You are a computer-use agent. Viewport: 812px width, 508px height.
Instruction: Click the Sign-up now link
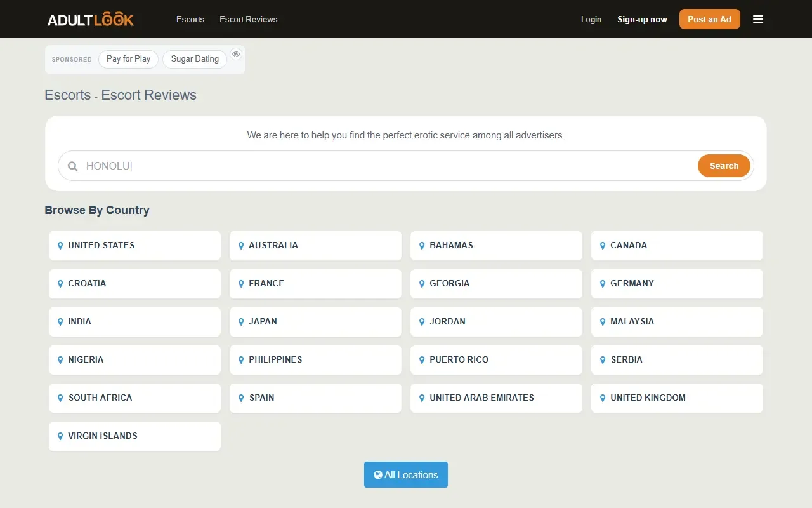[x=642, y=19]
